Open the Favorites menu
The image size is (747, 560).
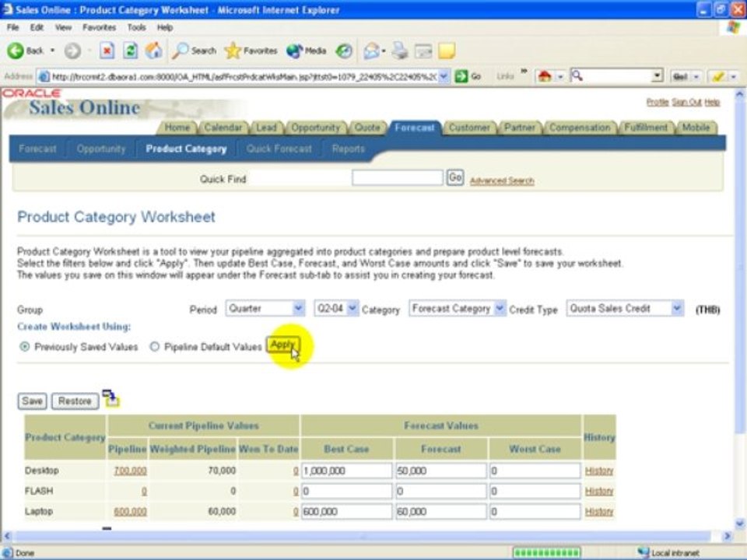click(99, 28)
